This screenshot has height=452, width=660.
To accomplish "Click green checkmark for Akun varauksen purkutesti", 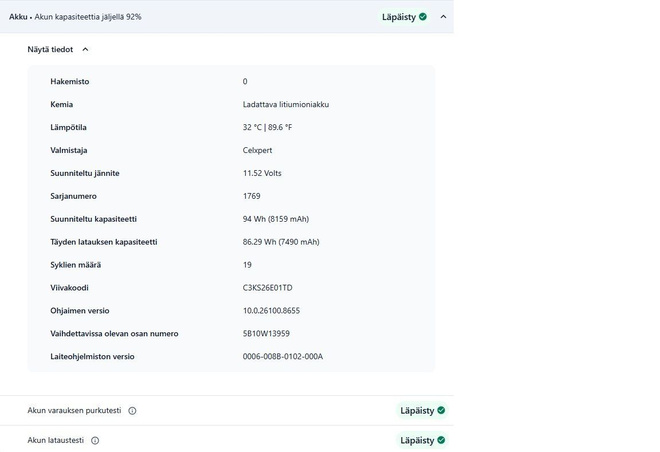I will [x=441, y=410].
